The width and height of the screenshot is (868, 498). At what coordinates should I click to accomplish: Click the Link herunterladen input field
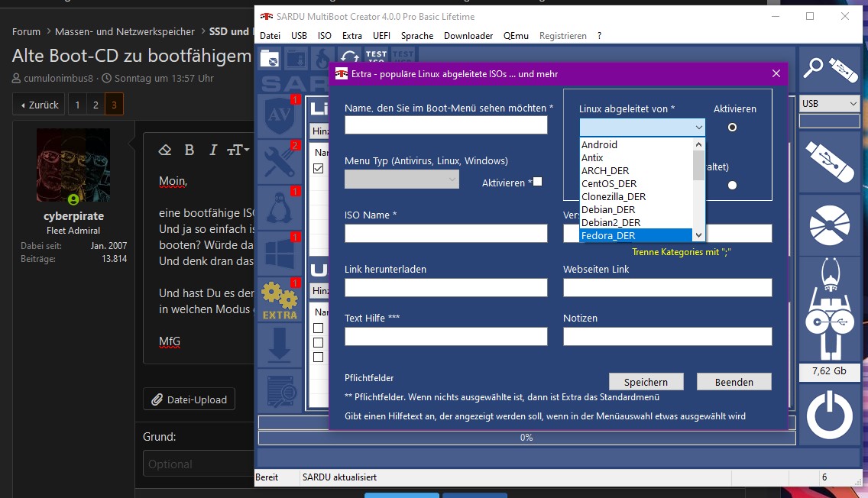point(445,287)
